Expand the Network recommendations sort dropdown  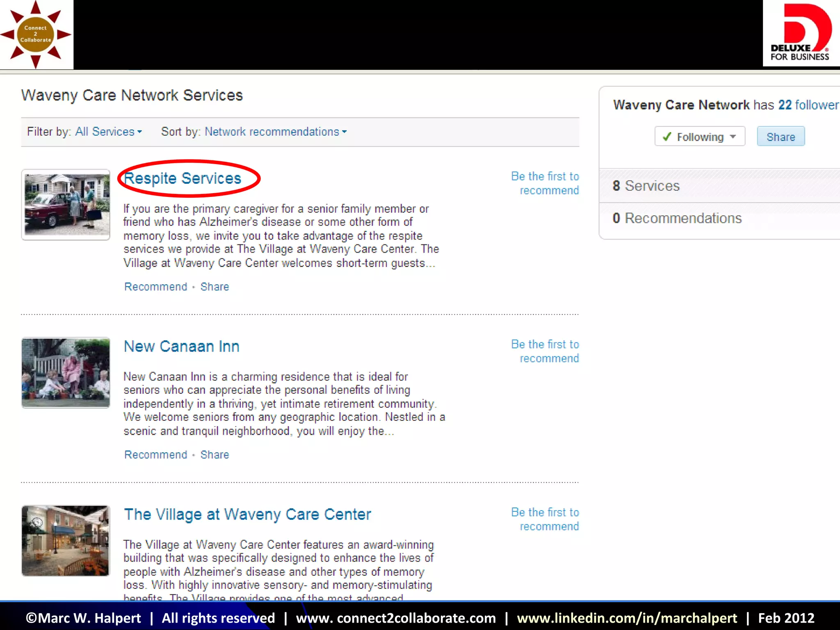click(275, 132)
